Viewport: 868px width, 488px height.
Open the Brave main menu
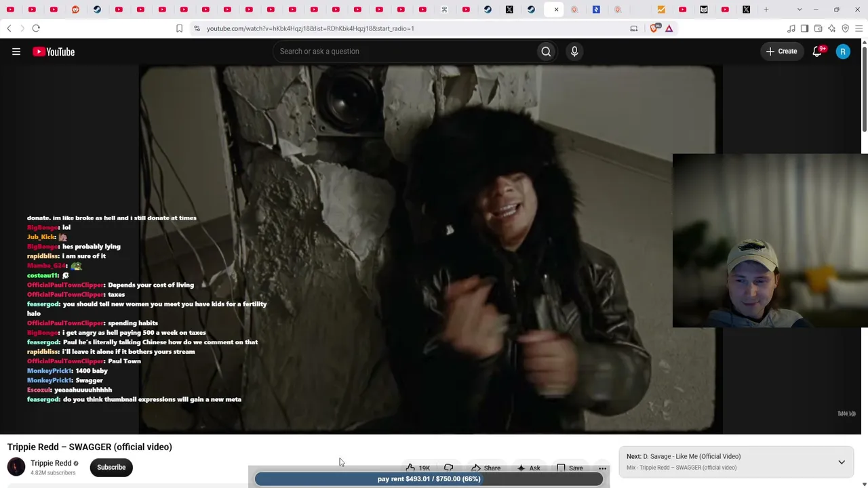(859, 28)
